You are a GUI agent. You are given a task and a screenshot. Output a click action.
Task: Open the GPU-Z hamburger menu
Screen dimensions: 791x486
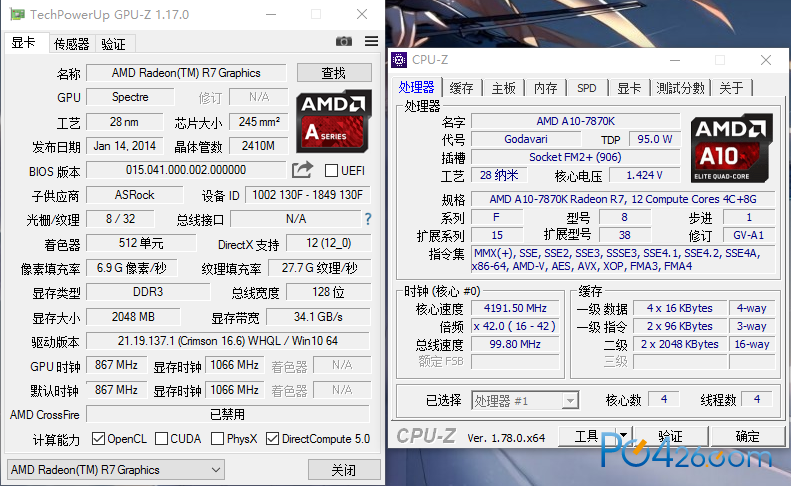(x=372, y=41)
